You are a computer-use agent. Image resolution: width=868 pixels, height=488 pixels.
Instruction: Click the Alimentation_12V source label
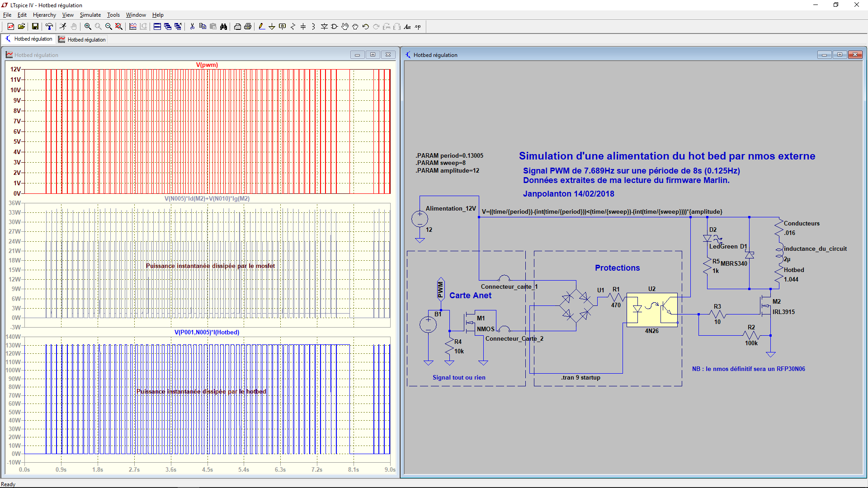tap(451, 209)
